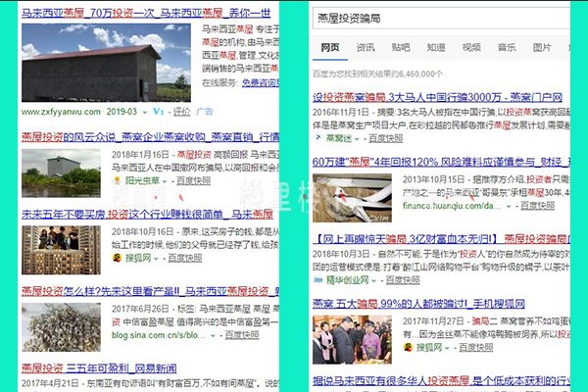This screenshot has height=392, width=588.
Task: Click thumbnail of grey tower by water
Action: pyautogui.click(x=61, y=172)
